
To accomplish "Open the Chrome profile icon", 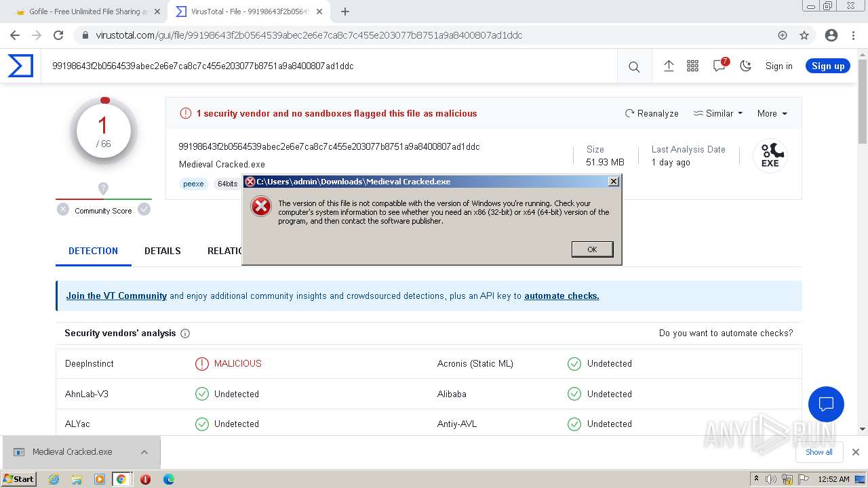I will (831, 35).
